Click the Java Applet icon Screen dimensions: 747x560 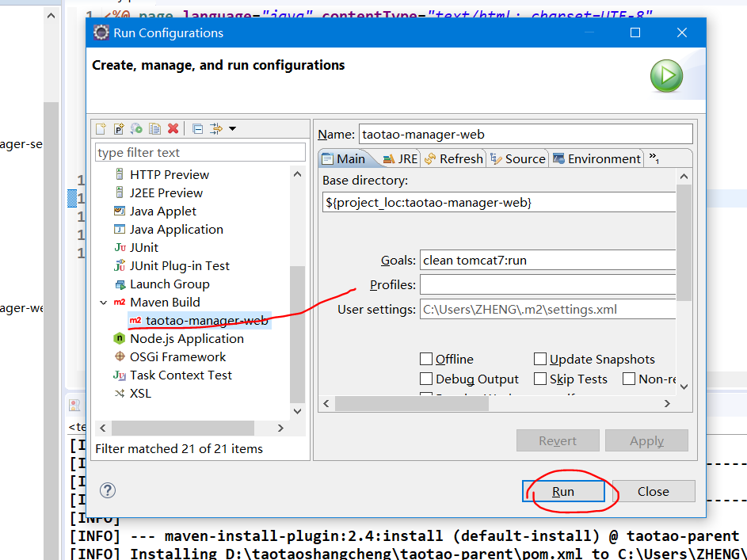point(120,211)
